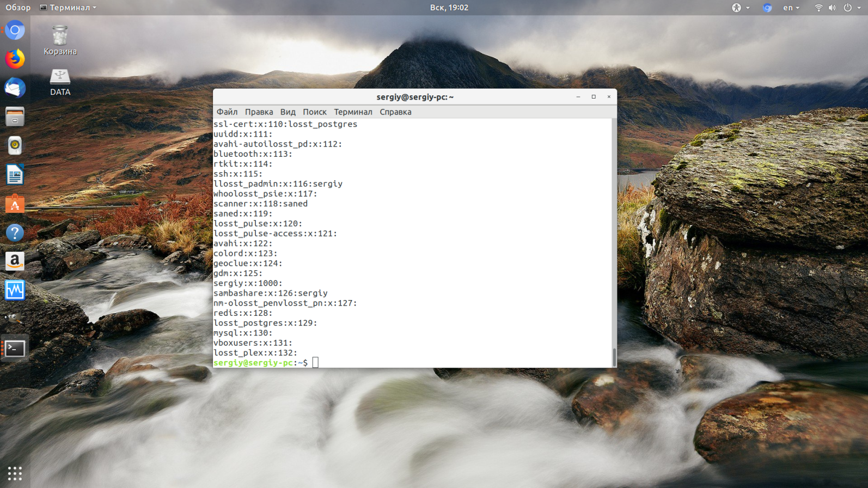Open Firefox from the dock

coord(15,59)
